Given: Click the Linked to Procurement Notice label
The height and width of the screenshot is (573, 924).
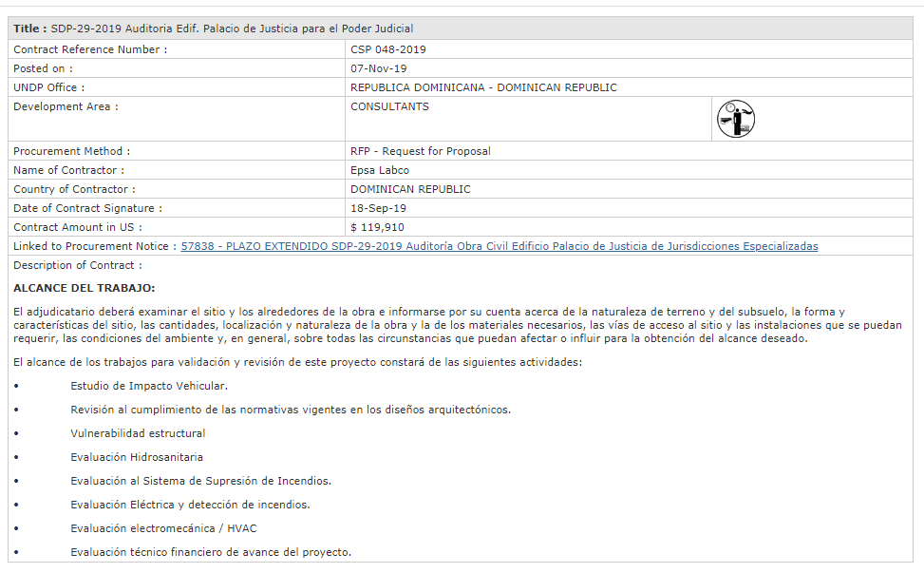Looking at the screenshot, I should coord(94,246).
